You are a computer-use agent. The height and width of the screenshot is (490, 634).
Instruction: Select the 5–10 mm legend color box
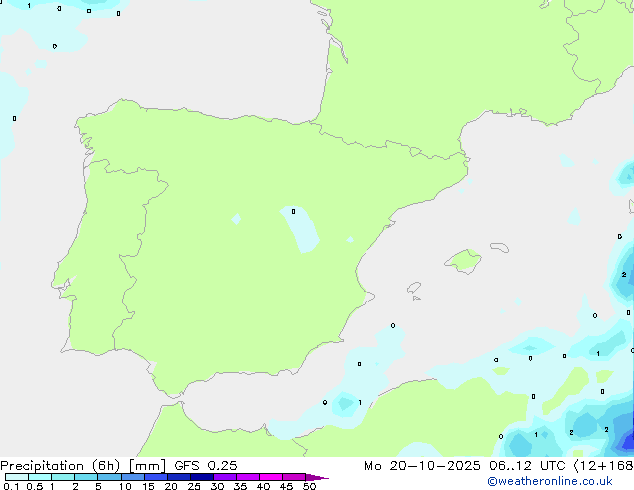(109, 477)
